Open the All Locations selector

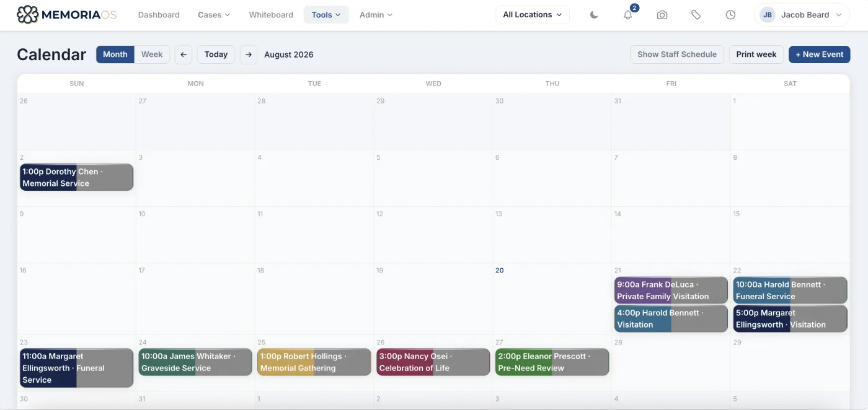(533, 15)
